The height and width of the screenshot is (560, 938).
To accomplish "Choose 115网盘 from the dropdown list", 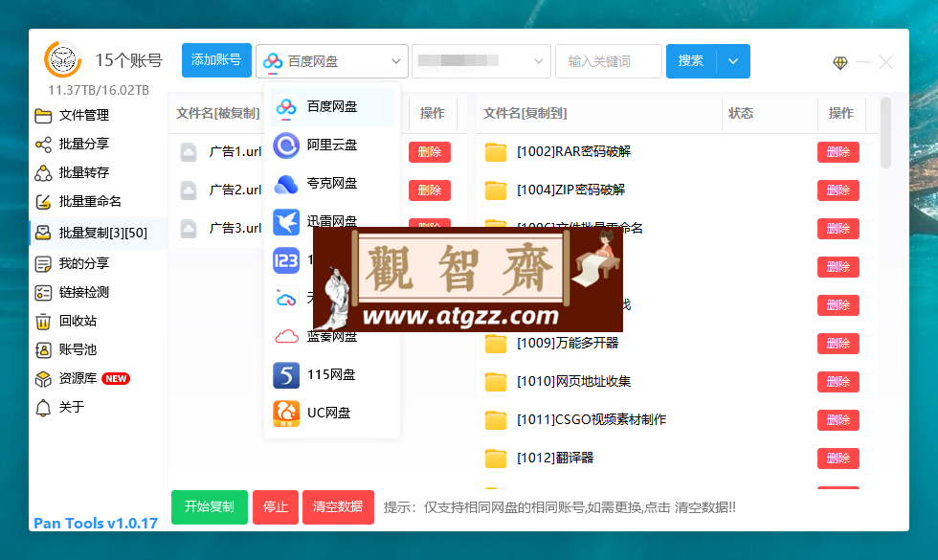I will (x=332, y=374).
